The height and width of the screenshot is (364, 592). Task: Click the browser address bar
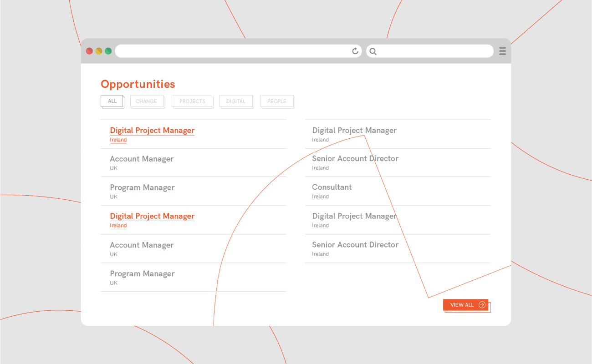coord(232,51)
